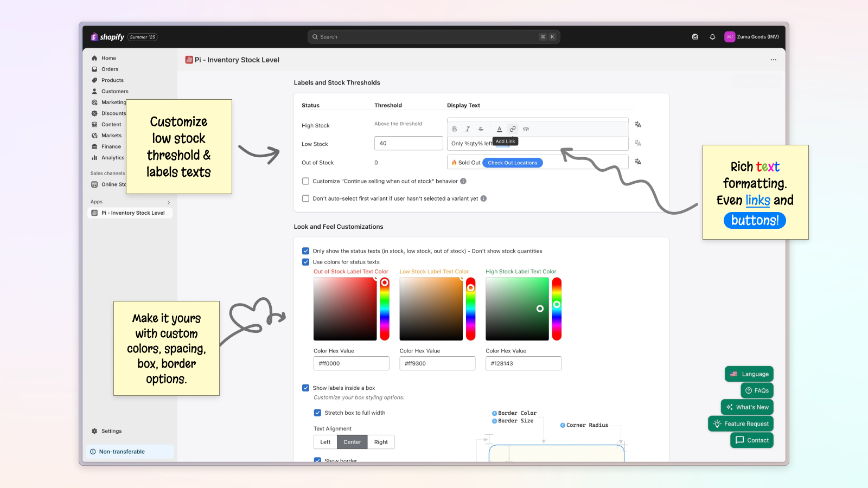
Task: Open the What's New button
Action: (747, 407)
